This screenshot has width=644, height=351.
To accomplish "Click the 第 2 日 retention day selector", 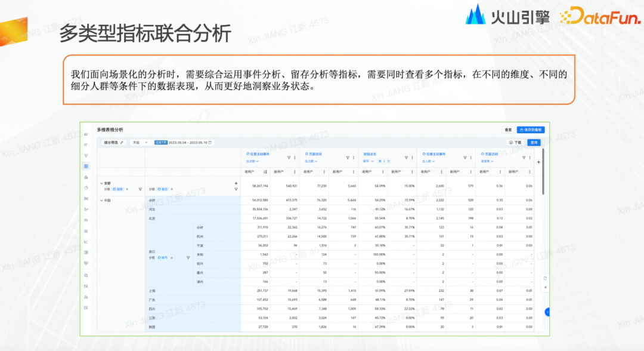I will click(x=384, y=161).
